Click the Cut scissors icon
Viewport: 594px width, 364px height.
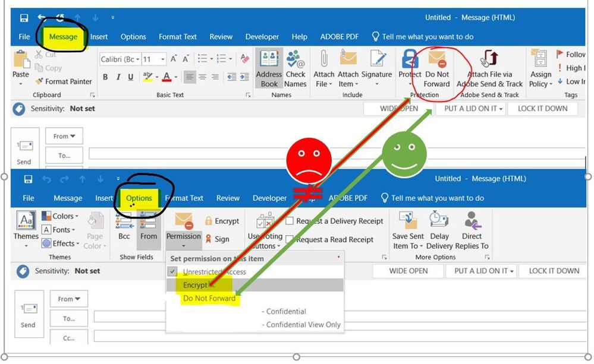pyautogui.click(x=39, y=55)
